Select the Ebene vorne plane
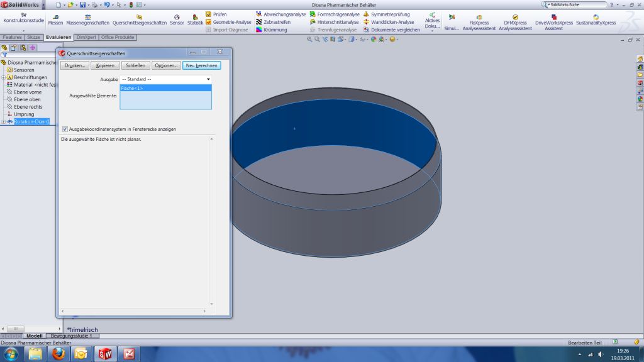The height and width of the screenshot is (362, 644). (x=27, y=92)
